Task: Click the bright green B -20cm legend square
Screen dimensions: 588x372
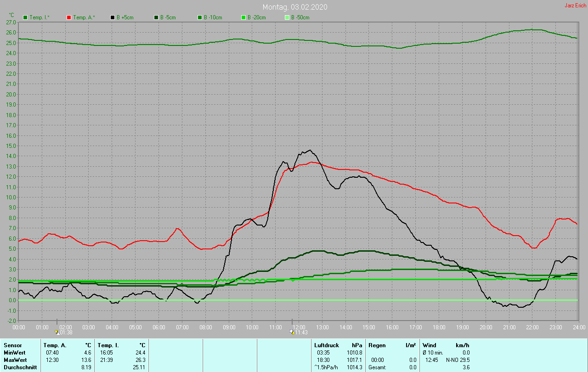Action: point(243,17)
